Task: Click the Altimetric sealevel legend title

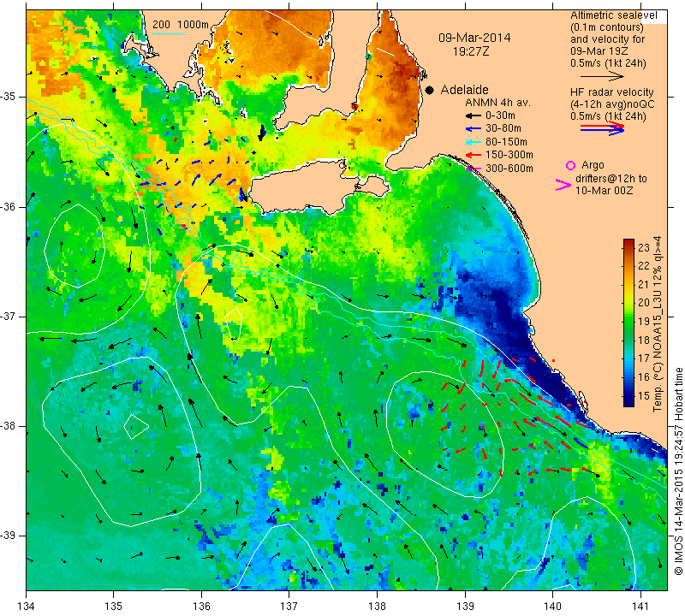Action: click(x=613, y=15)
